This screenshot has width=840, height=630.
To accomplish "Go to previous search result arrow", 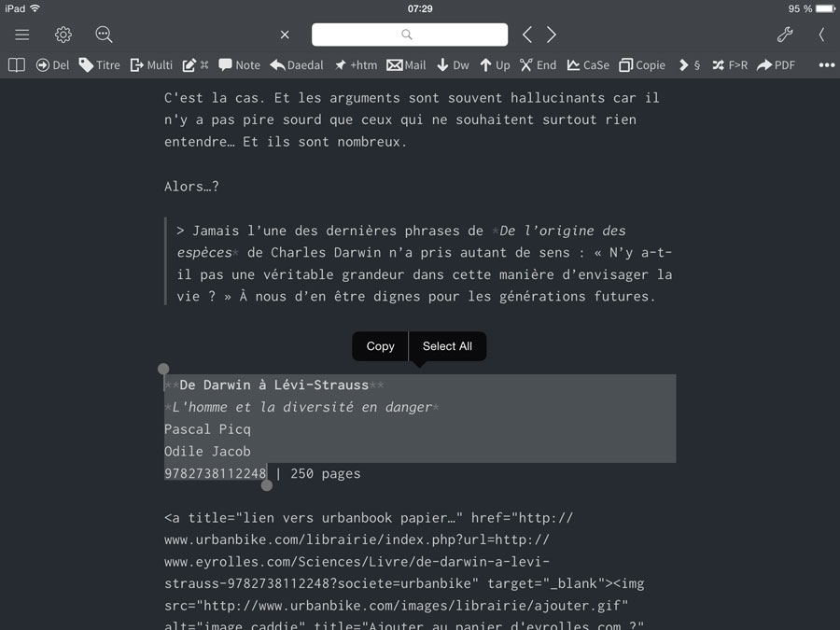I will 527,35.
